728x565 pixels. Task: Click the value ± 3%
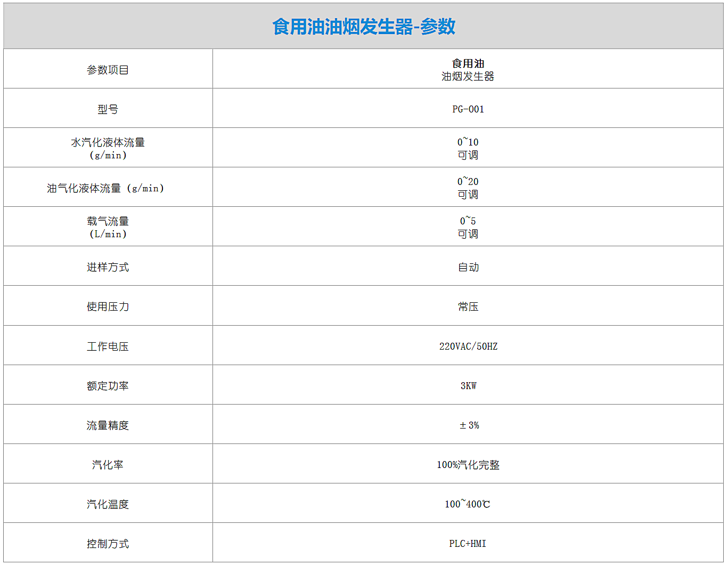pos(469,425)
